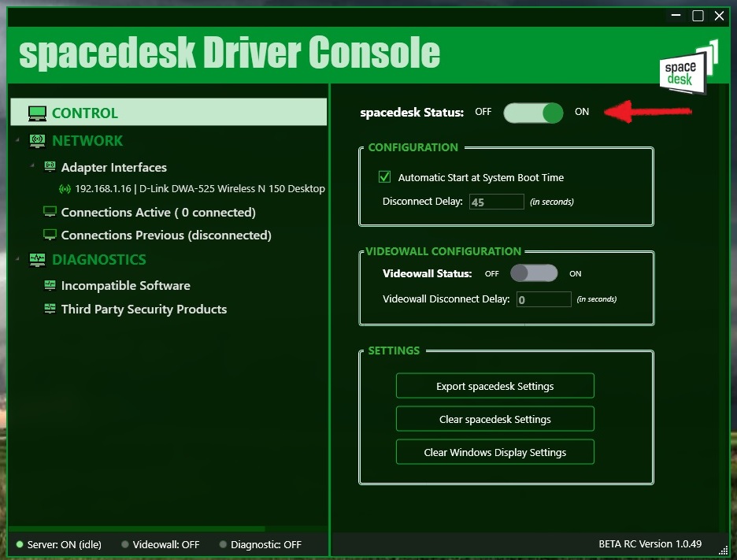Click the Disconnect Delay input field
The height and width of the screenshot is (560, 737).
(x=496, y=202)
